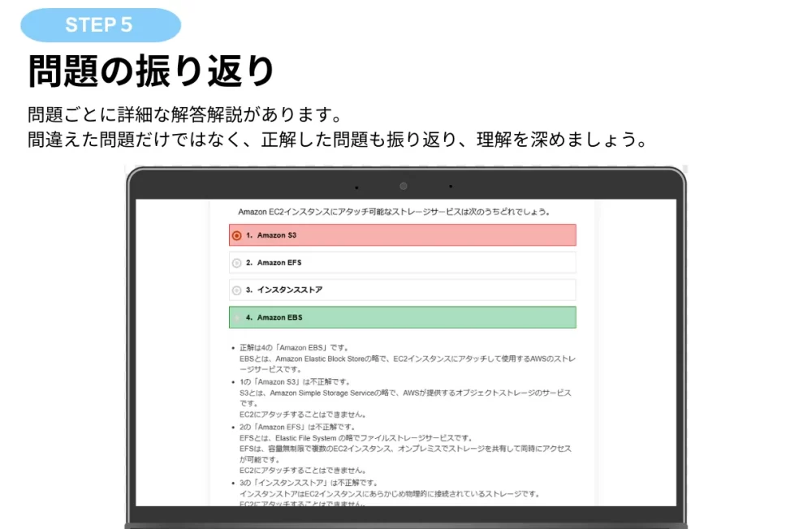The height and width of the screenshot is (529, 812).
Task: Click the green Amazon EBS answer row
Action: pos(403,317)
